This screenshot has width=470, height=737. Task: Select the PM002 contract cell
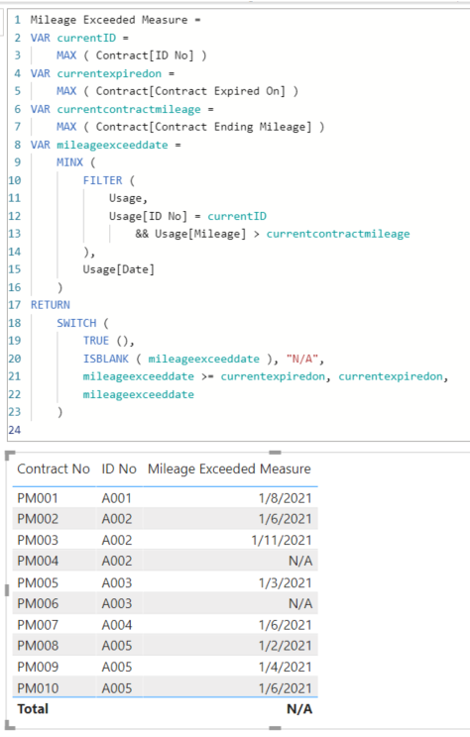[x=38, y=519]
